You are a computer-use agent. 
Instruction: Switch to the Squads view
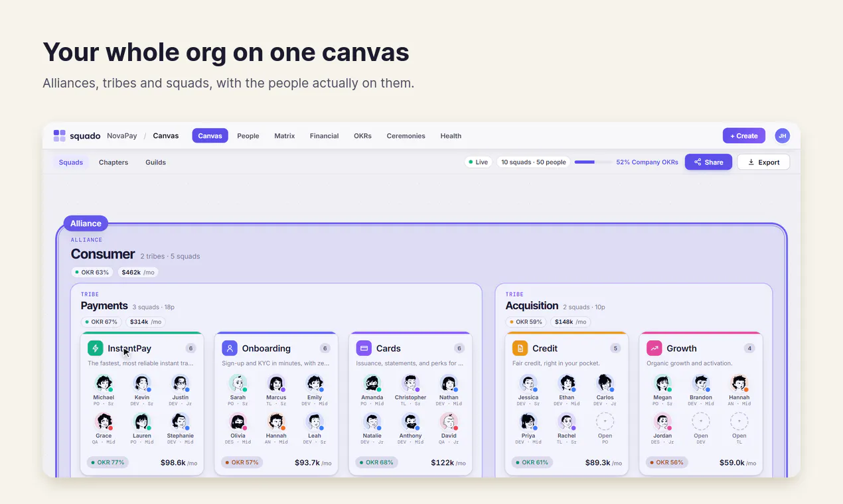click(71, 162)
